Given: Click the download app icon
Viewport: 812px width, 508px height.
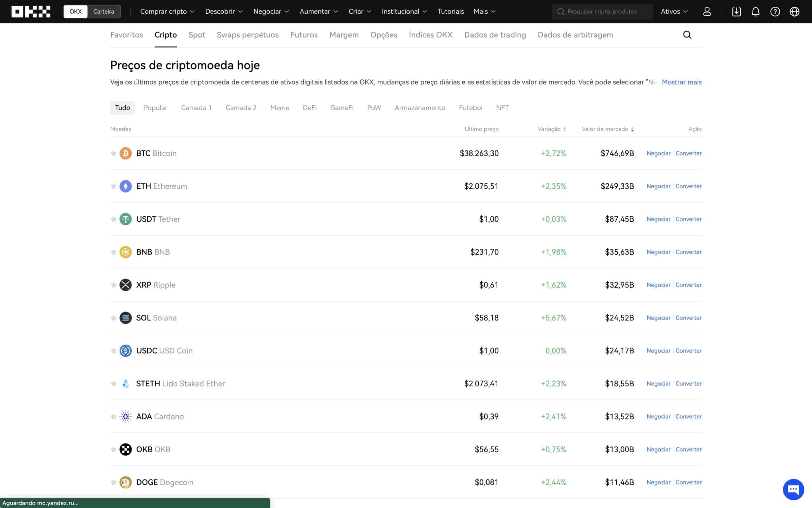Looking at the screenshot, I should [737, 11].
